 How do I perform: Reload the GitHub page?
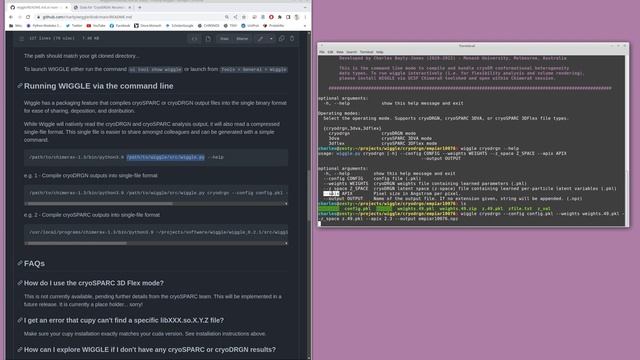pos(28,17)
